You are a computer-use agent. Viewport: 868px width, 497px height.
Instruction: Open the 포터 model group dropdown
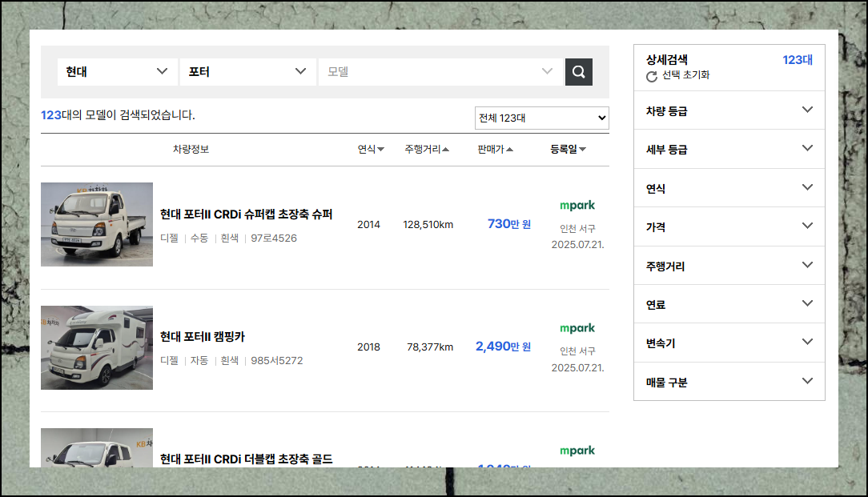pyautogui.click(x=247, y=72)
